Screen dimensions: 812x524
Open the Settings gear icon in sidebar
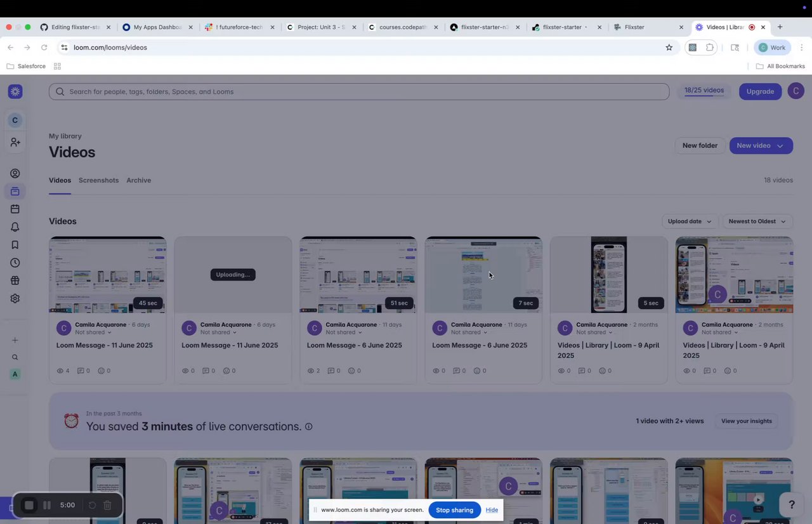click(15, 298)
